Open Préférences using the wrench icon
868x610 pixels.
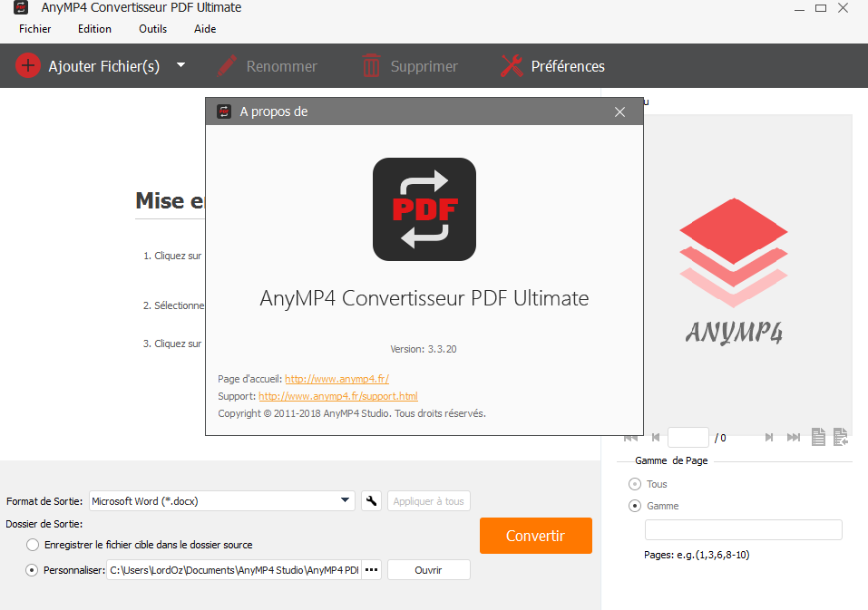(510, 65)
